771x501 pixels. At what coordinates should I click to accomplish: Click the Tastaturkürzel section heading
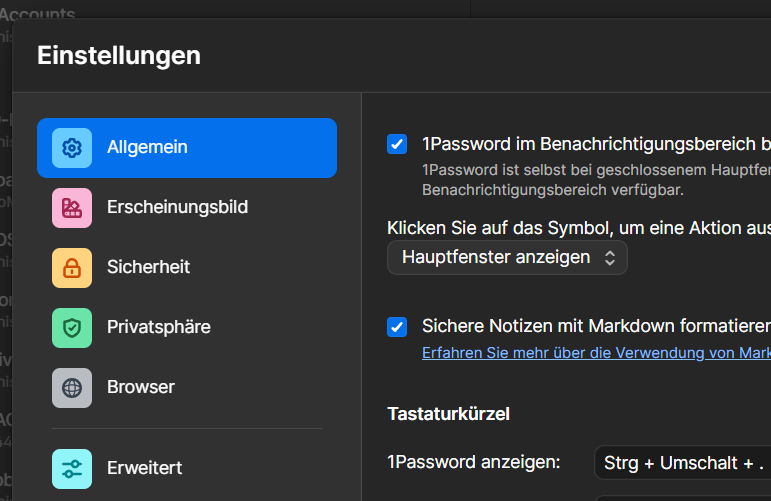(449, 413)
